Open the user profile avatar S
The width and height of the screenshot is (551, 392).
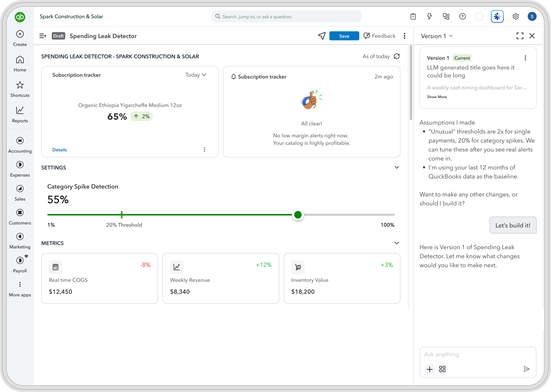point(532,16)
